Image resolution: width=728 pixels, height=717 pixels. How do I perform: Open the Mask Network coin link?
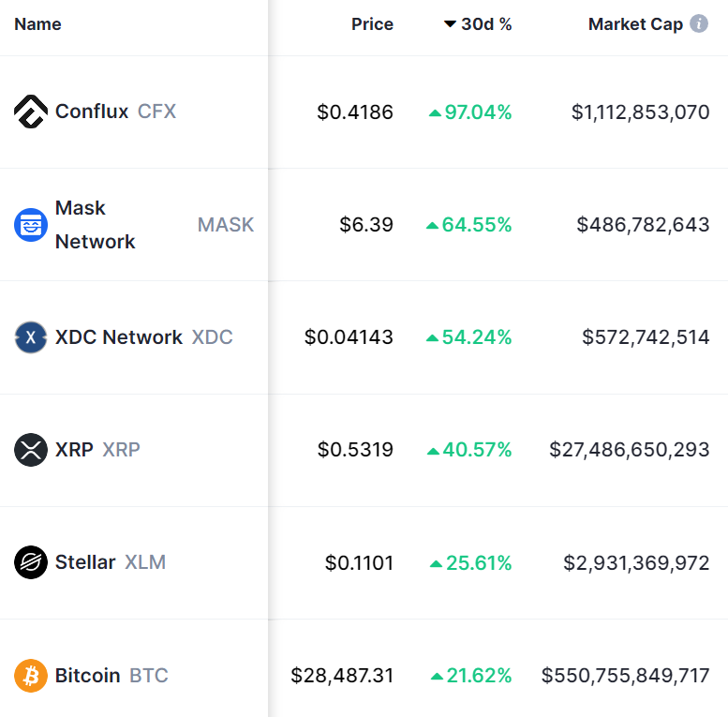[x=95, y=225]
